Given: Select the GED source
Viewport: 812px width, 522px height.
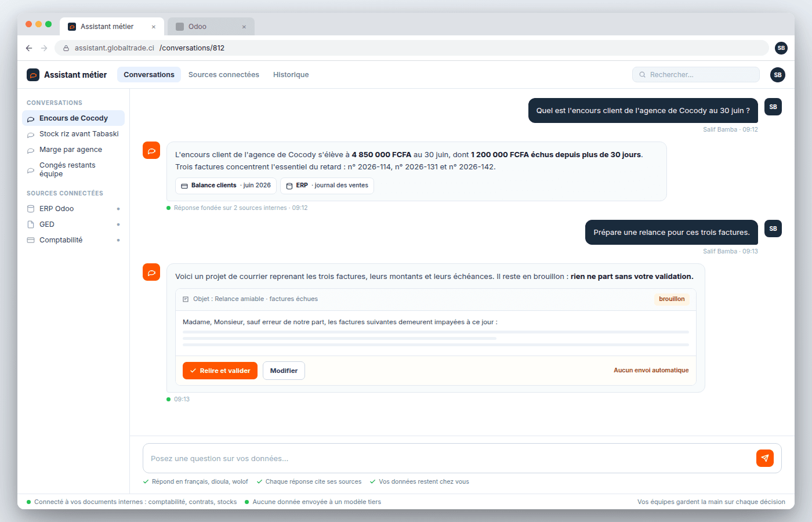Looking at the screenshot, I should [73, 224].
